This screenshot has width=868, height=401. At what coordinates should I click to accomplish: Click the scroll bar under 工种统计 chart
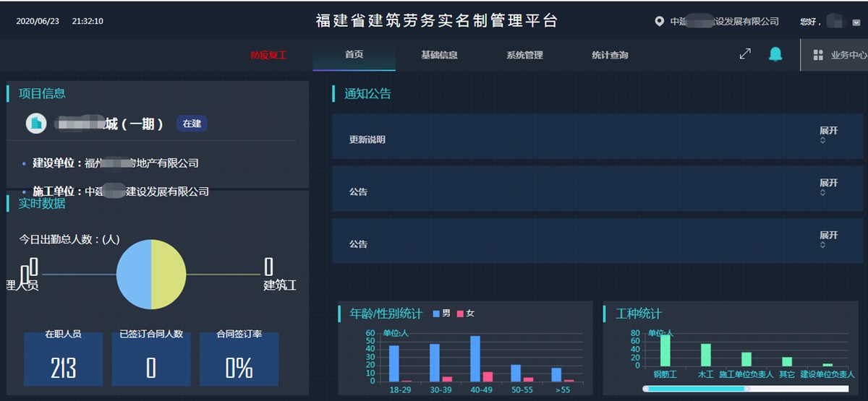pyautogui.click(x=746, y=389)
